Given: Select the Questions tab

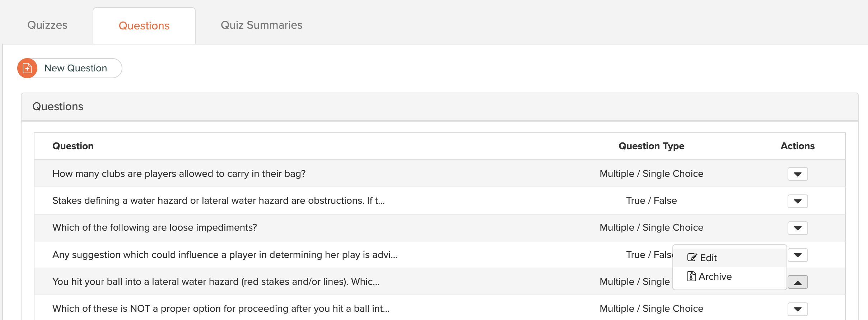Looking at the screenshot, I should tap(144, 26).
